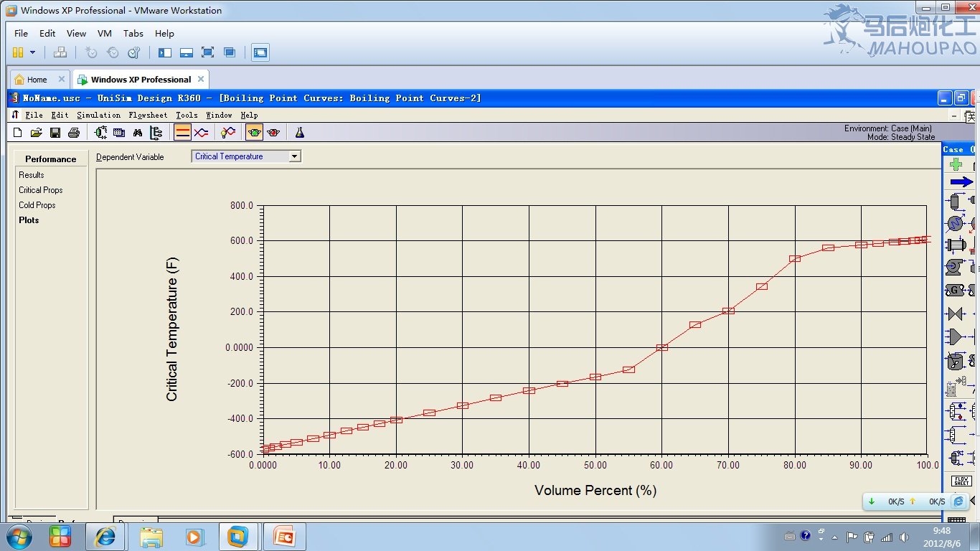Click the red solver holding icon

pos(273,133)
